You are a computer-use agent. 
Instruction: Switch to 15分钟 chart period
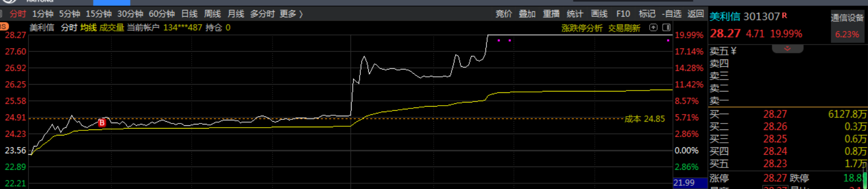[99, 14]
